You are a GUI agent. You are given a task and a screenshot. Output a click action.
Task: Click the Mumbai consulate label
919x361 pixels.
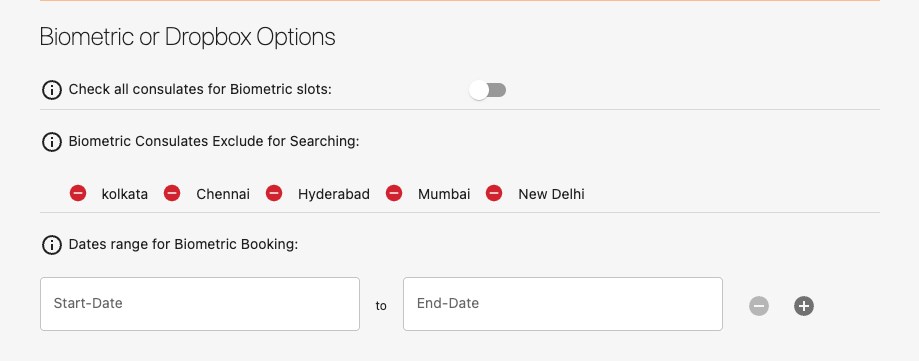[444, 194]
